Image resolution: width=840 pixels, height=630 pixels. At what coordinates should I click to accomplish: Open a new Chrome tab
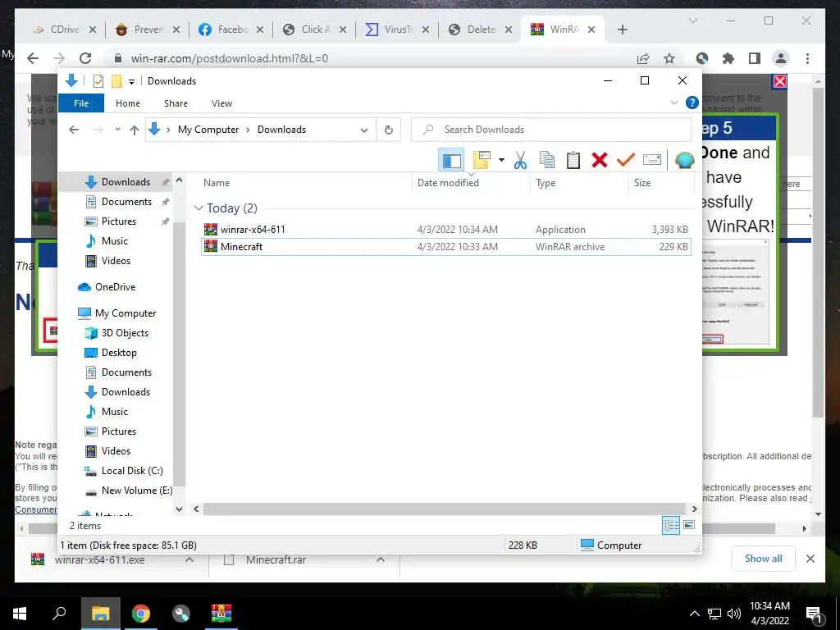622,30
